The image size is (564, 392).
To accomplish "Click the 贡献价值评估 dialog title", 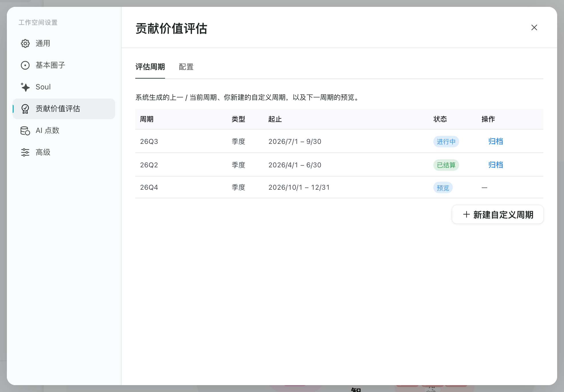I will click(x=171, y=29).
